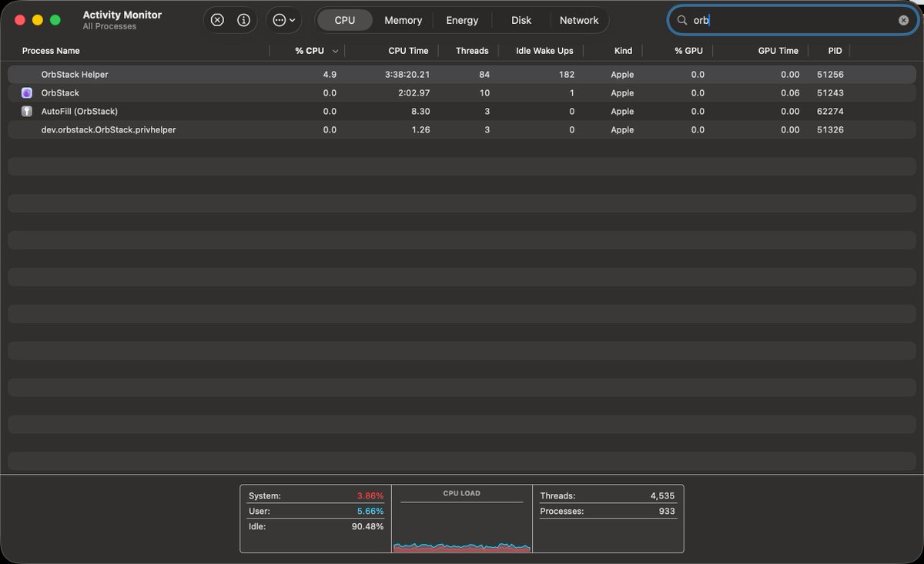Click Idle Wake Ups value 182
The width and height of the screenshot is (924, 564).
[x=567, y=75]
